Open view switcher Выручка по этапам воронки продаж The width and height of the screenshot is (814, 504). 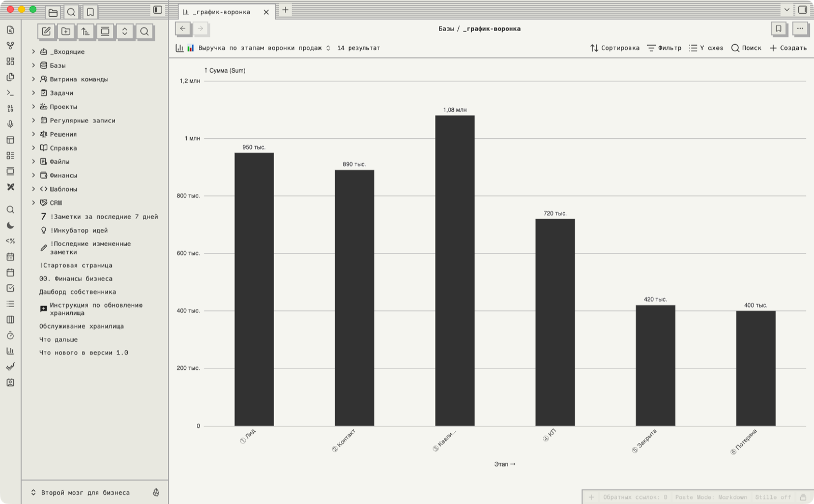point(253,48)
